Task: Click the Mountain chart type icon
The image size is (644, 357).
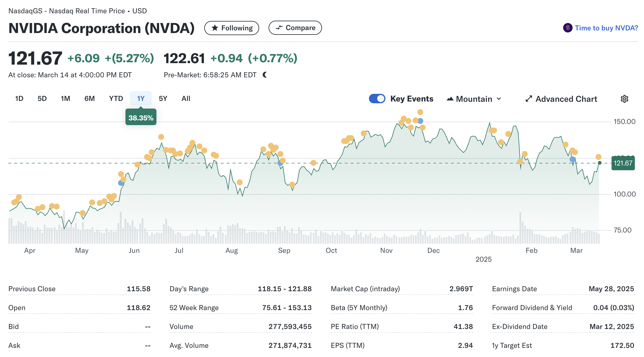Action: 450,99
